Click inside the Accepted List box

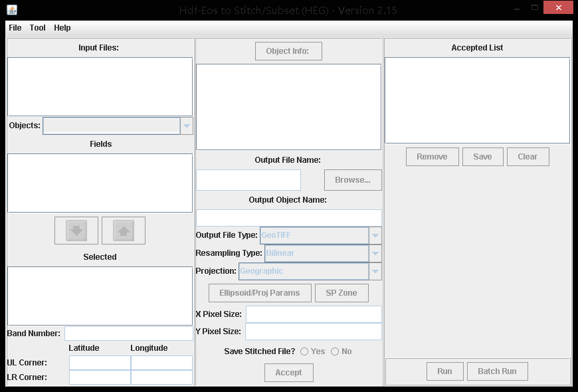478,100
